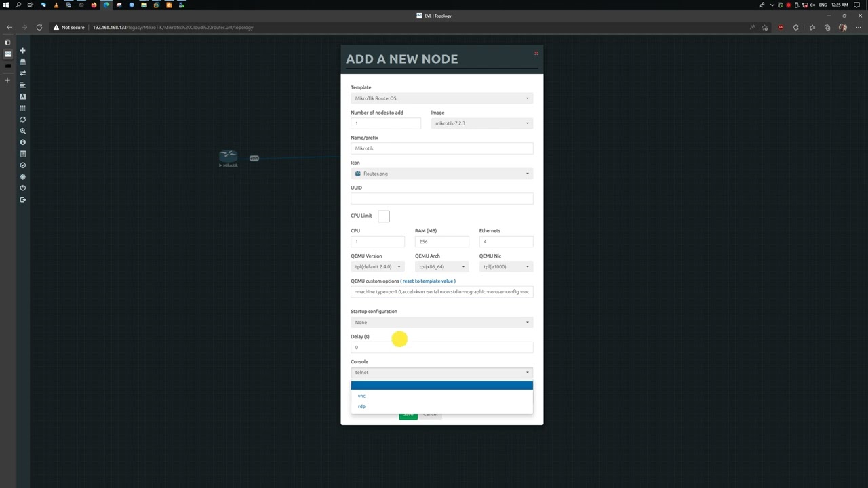Open the More actions grid icon in sidebar
The height and width of the screenshot is (488, 868).
pyautogui.click(x=22, y=108)
